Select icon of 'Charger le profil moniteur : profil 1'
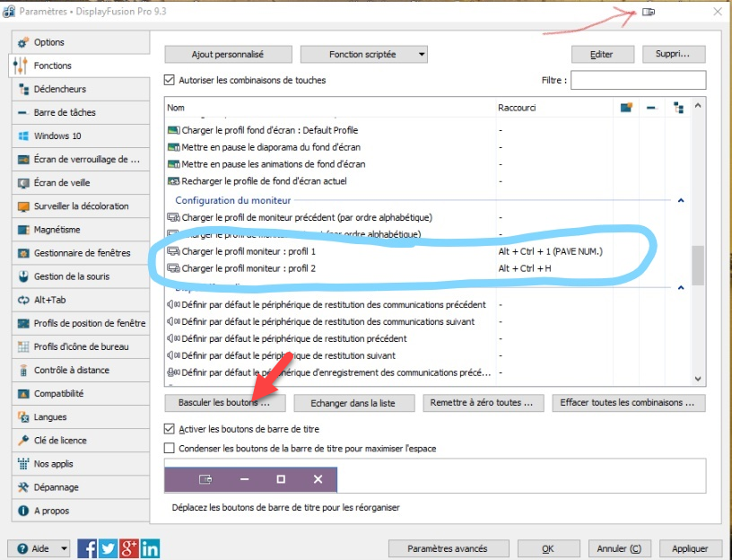The width and height of the screenshot is (732, 560). [x=173, y=251]
